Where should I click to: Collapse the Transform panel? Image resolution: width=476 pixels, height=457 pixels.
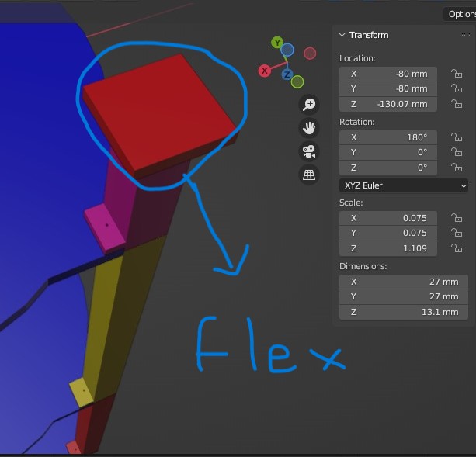(342, 35)
